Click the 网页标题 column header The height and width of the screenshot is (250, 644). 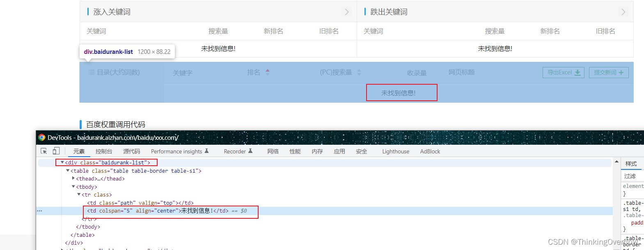click(462, 72)
